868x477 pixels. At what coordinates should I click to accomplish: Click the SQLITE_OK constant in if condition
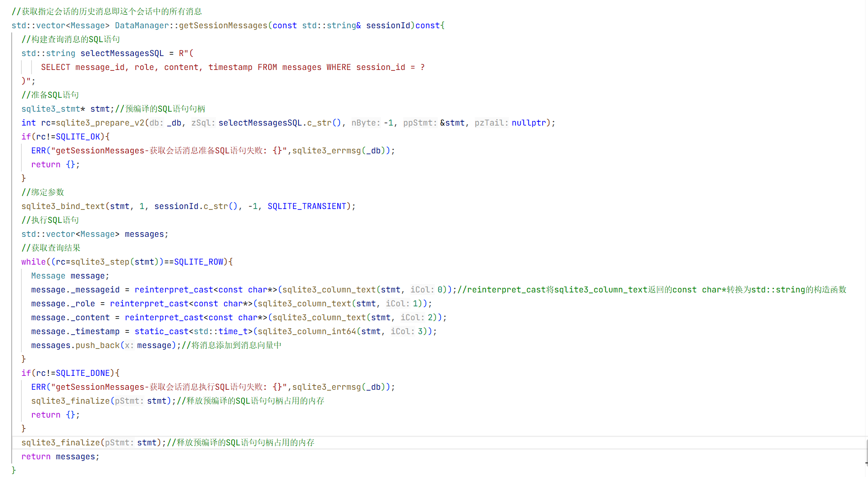point(78,137)
